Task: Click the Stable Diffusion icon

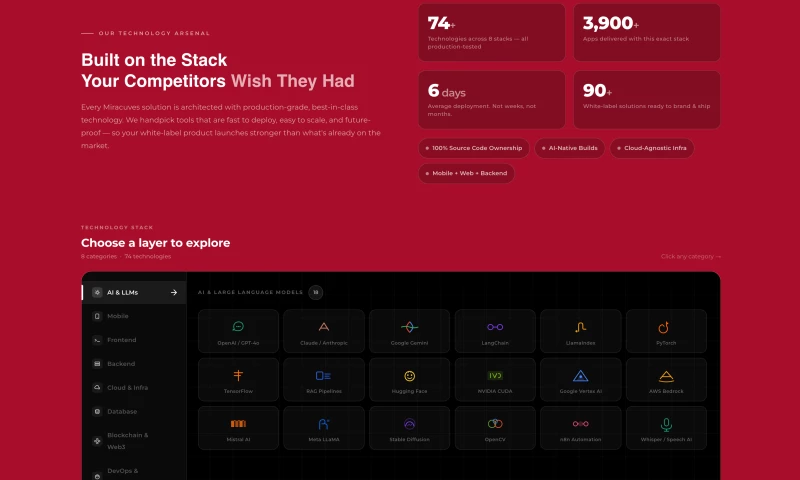Action: [409, 423]
